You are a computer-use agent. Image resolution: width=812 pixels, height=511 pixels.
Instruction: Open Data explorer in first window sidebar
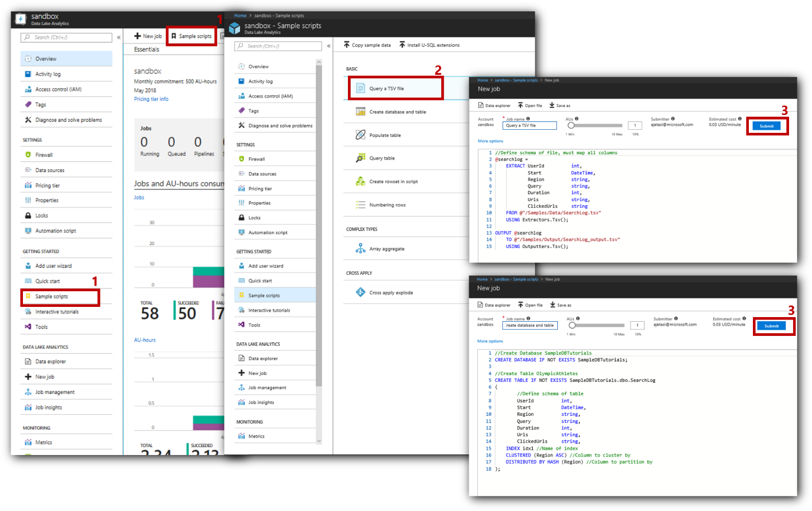coord(66,362)
